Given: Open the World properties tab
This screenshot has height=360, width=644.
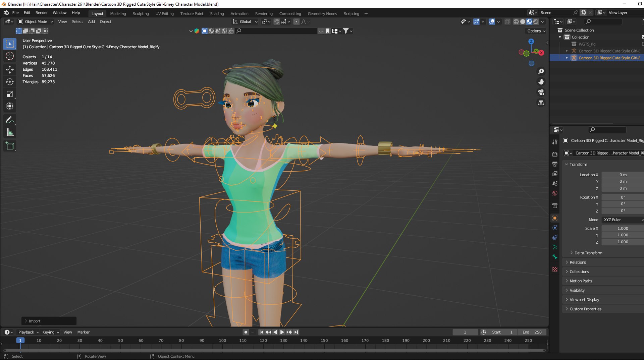Looking at the screenshot, I should [555, 193].
